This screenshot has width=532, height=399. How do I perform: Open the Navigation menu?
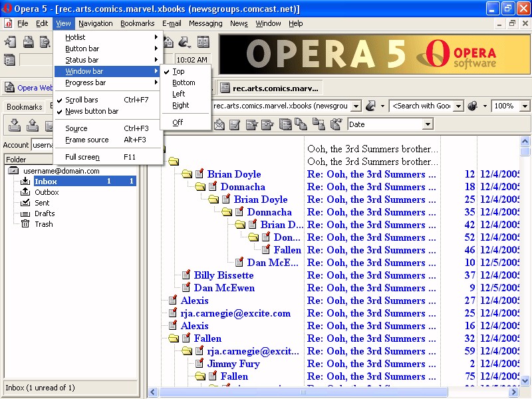coord(96,23)
